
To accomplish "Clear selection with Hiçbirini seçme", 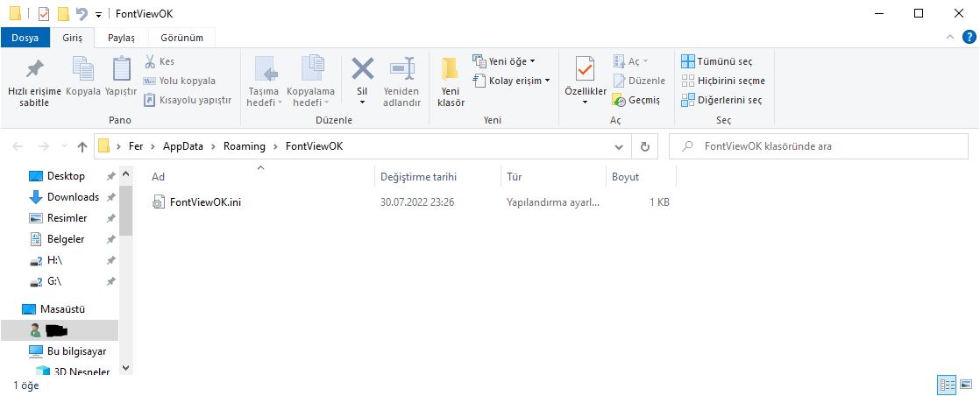I will click(x=723, y=81).
